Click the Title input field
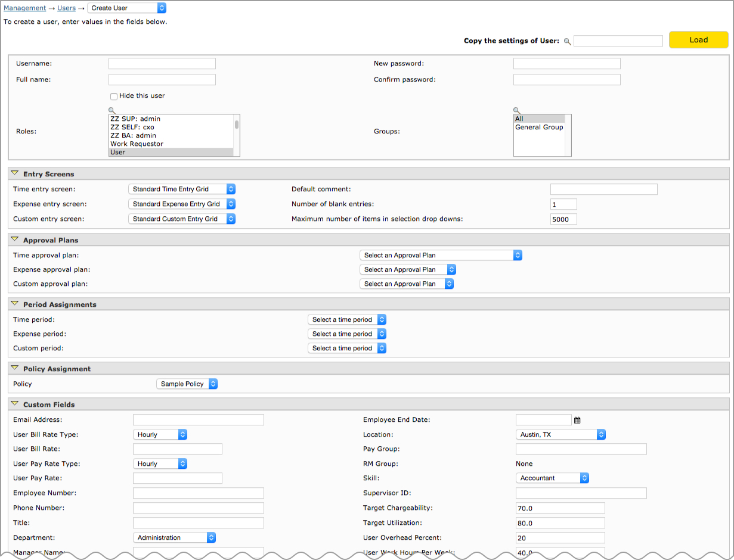This screenshot has height=560, width=734. [199, 523]
